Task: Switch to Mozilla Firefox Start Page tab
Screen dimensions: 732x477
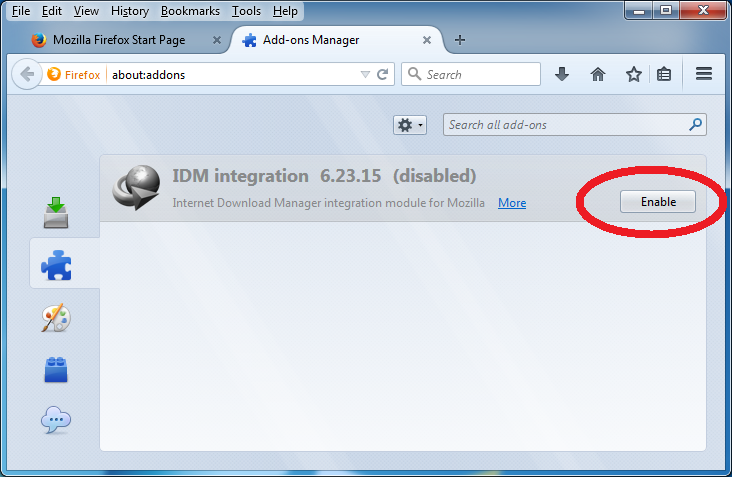Action: (119, 40)
